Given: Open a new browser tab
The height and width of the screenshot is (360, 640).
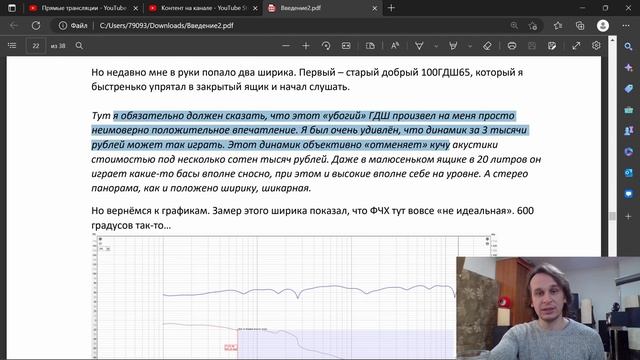Looking at the screenshot, I should (391, 8).
